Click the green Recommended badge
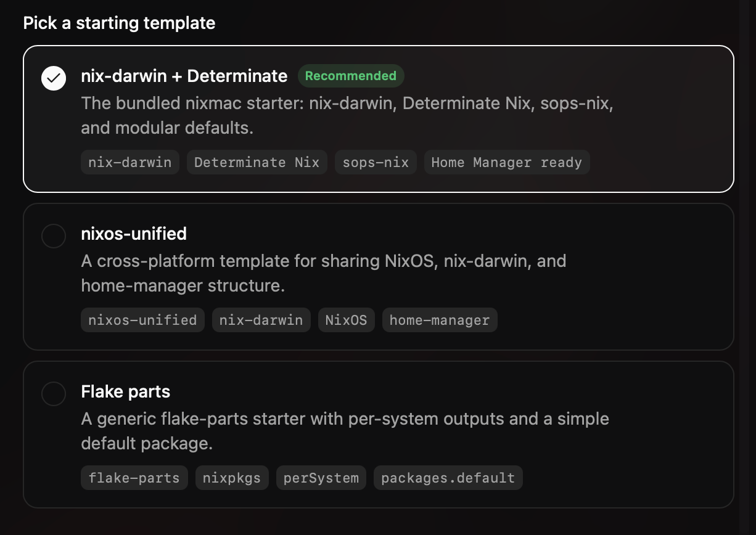Screen dimensions: 756x535 pyautogui.click(x=351, y=76)
